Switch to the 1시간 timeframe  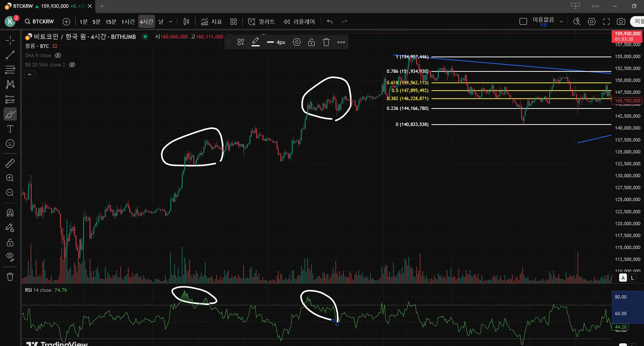click(128, 21)
